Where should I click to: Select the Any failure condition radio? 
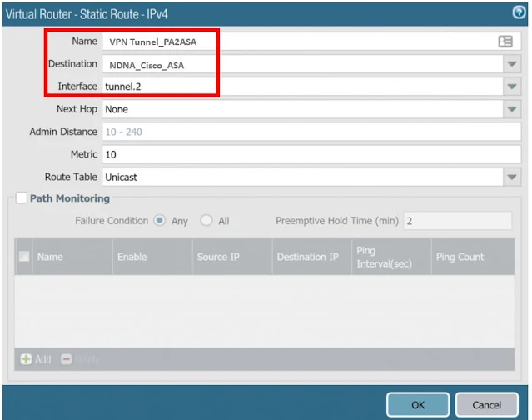tap(160, 221)
